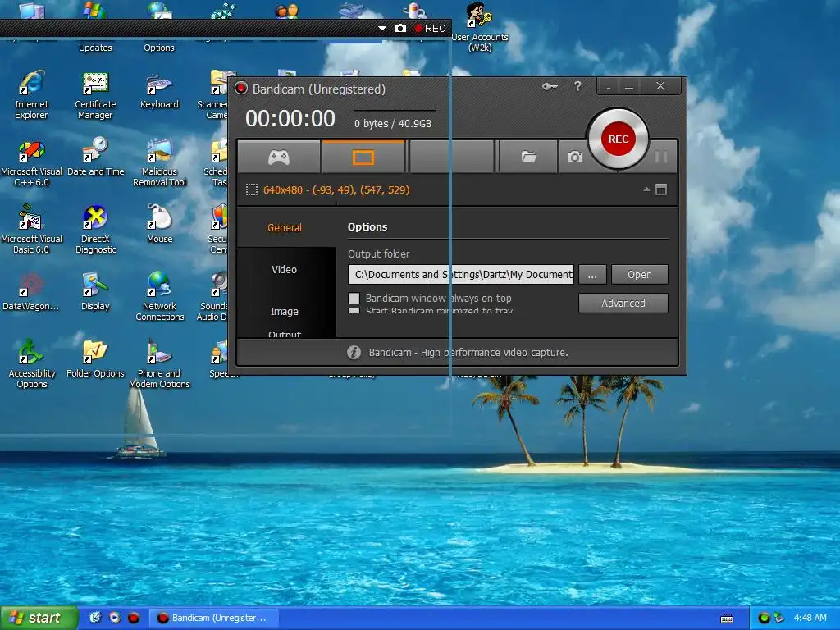This screenshot has width=840, height=630.
Task: Select Malicious Removal Tool desktop icon
Action: pos(159,162)
